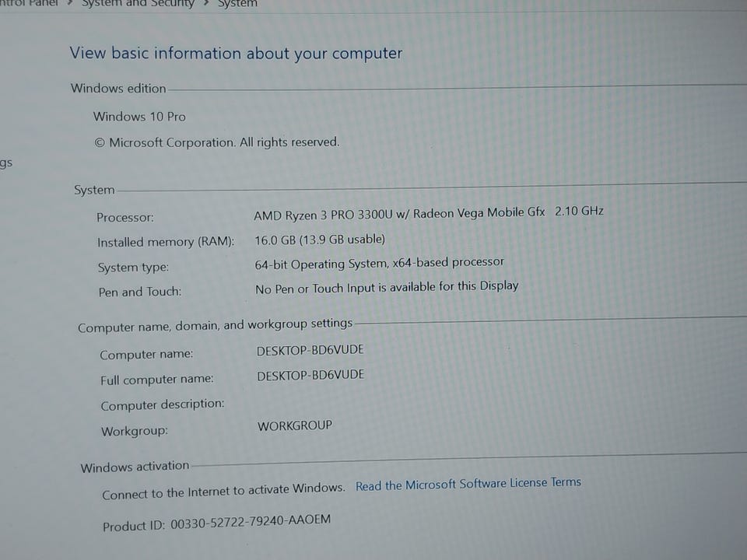Click the 'Windows activation' section label
The width and height of the screenshot is (747, 560).
[135, 467]
